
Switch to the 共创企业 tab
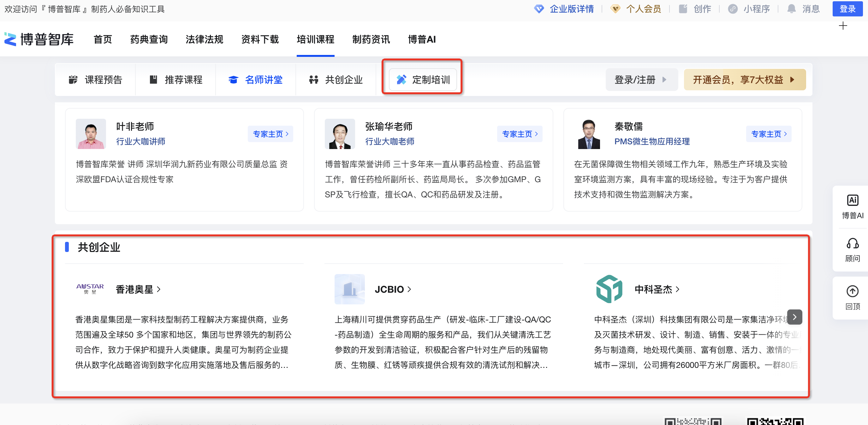(336, 80)
